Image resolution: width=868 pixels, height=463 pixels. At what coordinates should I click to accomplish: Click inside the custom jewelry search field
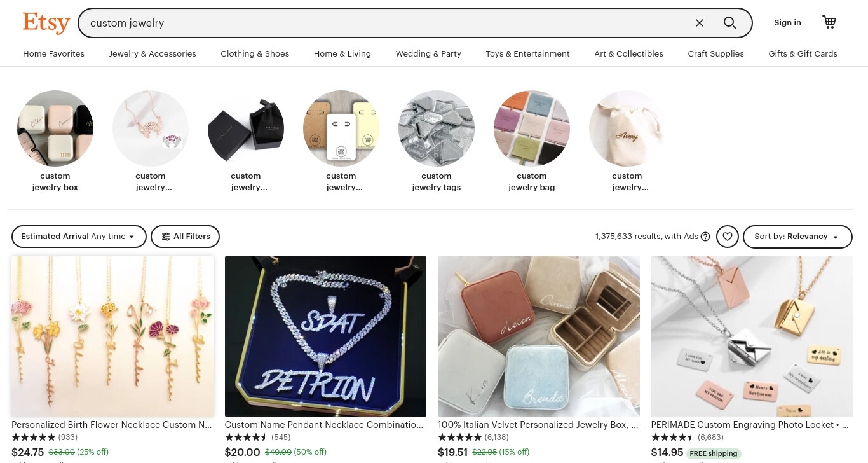pyautogui.click(x=381, y=23)
